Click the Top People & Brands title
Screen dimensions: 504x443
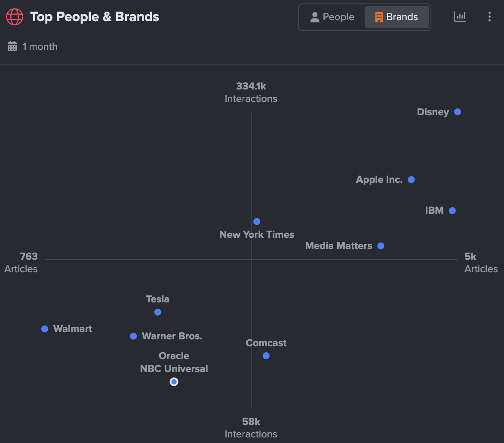tap(94, 17)
